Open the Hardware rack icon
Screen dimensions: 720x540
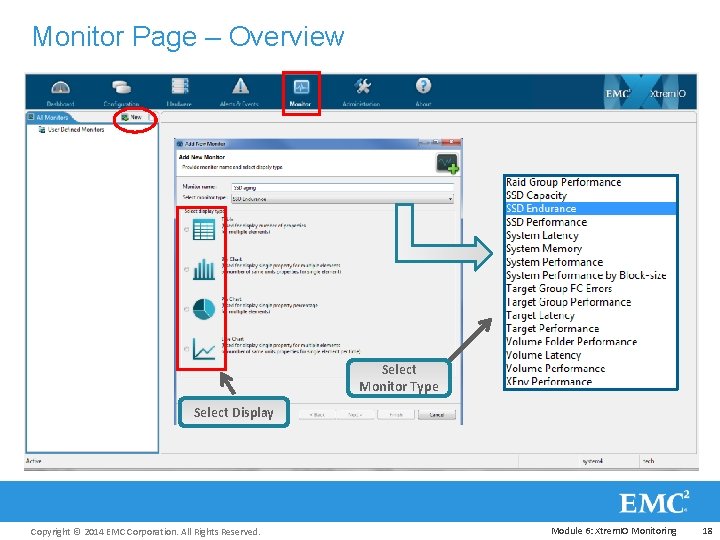pos(180,86)
